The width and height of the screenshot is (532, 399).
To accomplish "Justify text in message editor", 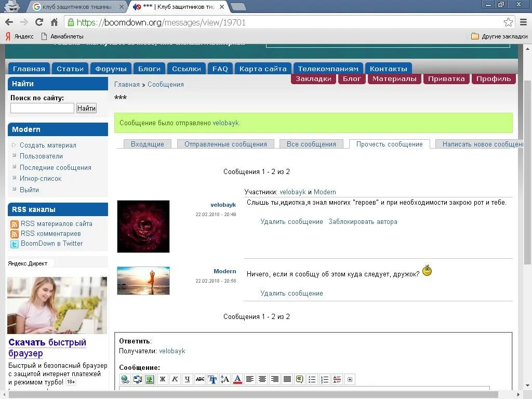I will coord(287,379).
